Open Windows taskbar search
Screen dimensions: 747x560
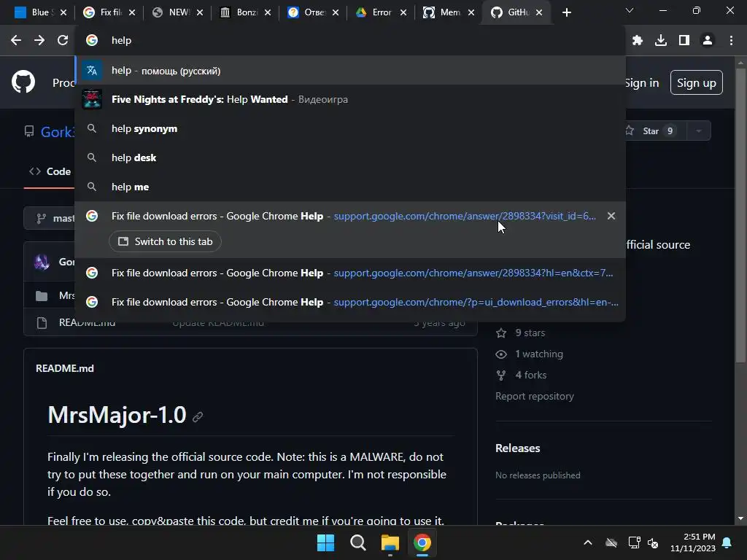click(357, 542)
